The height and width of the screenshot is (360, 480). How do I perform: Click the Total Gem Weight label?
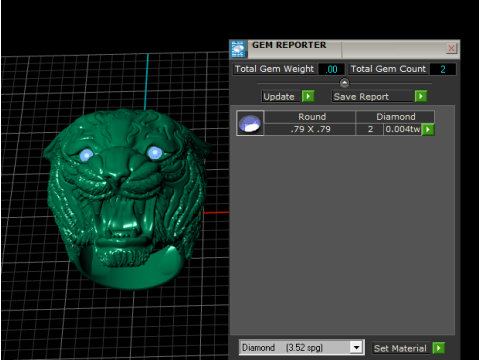(274, 69)
